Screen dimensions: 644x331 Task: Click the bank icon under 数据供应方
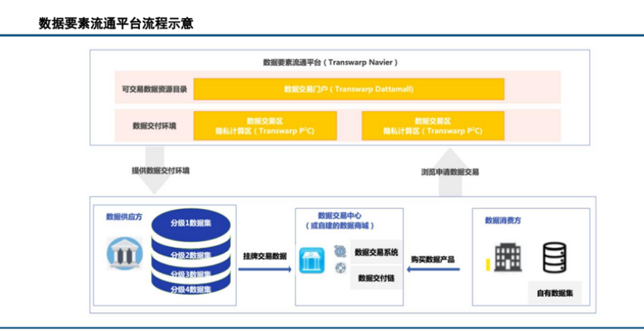click(x=124, y=253)
